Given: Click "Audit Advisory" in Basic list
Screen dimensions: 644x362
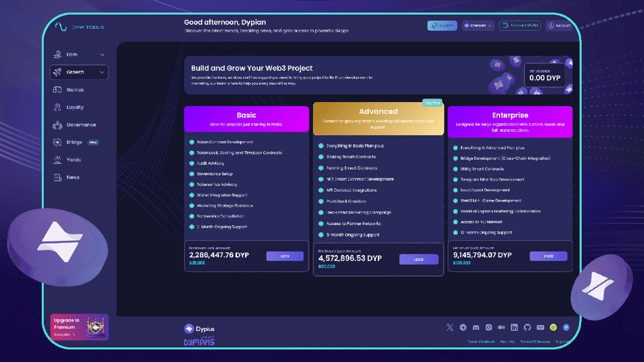Looking at the screenshot, I should tap(210, 164).
